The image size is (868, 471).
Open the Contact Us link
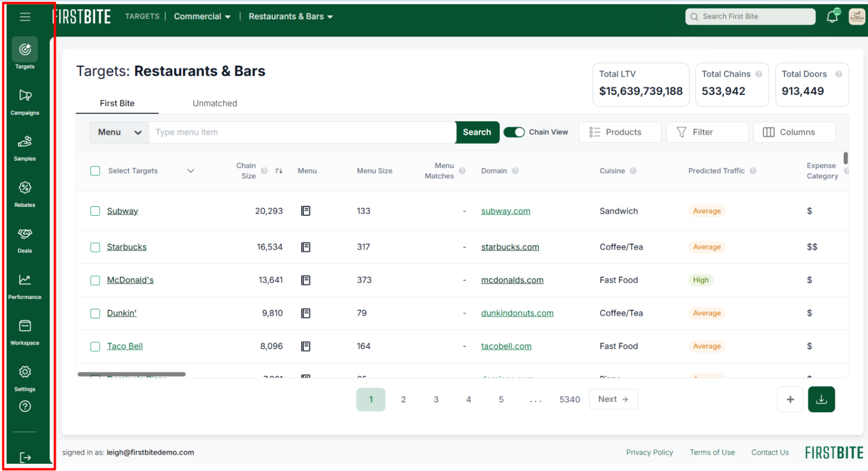[770, 453]
